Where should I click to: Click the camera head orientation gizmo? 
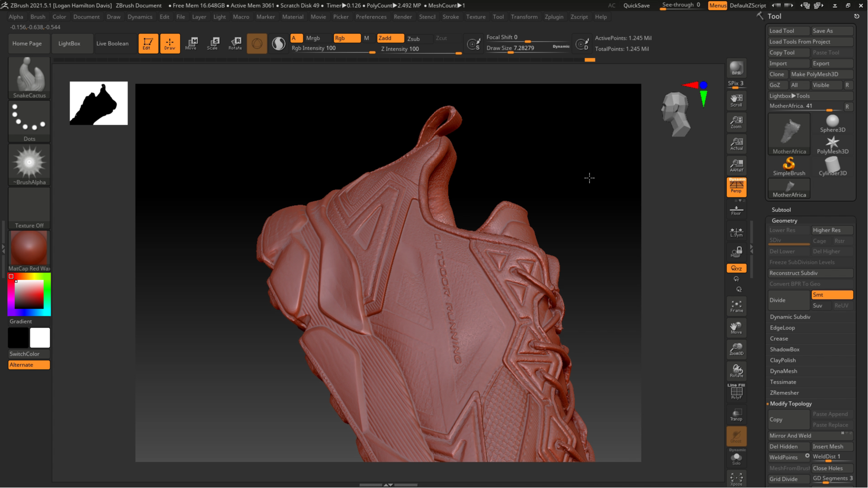click(x=675, y=114)
